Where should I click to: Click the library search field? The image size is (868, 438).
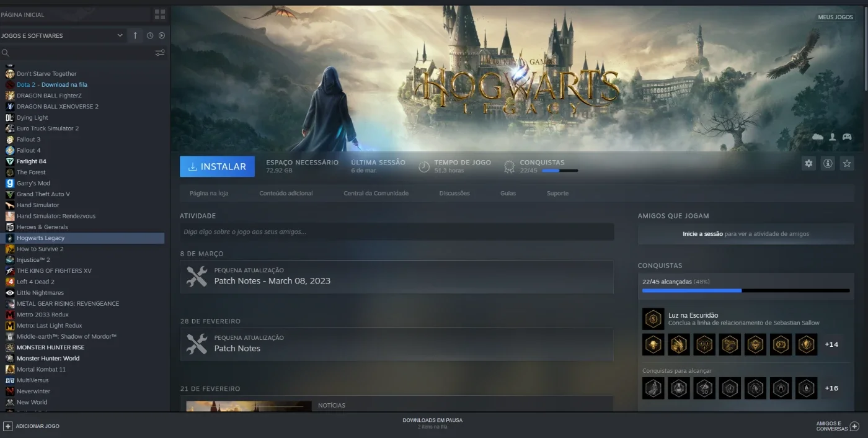82,53
